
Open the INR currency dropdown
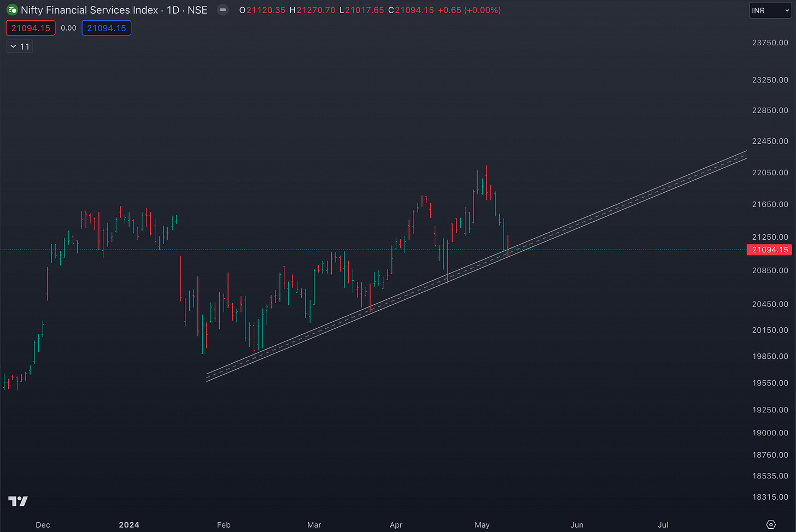coord(770,10)
